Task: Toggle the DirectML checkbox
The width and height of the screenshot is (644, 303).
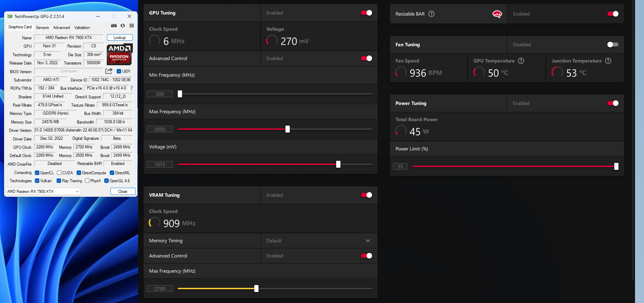Action: [x=112, y=173]
